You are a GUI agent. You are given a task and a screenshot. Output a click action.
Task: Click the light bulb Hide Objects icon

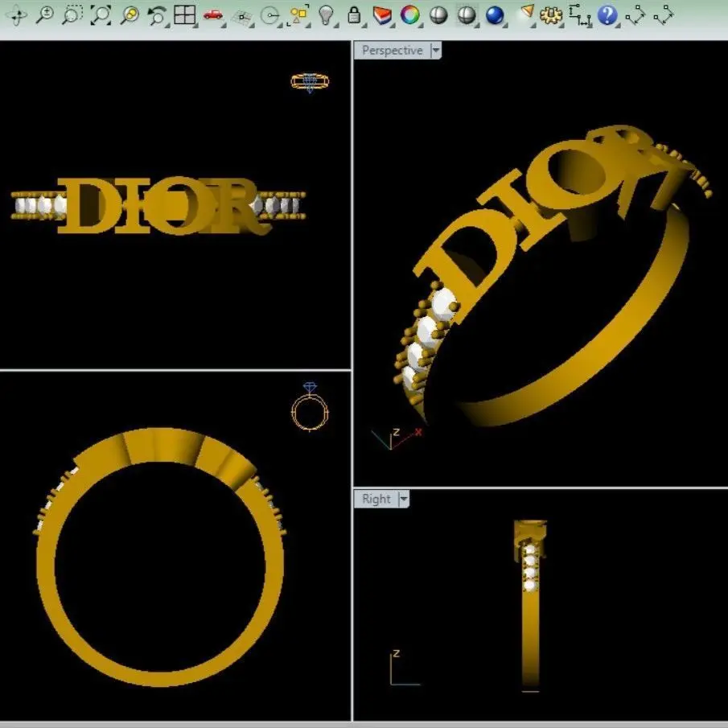[x=327, y=15]
